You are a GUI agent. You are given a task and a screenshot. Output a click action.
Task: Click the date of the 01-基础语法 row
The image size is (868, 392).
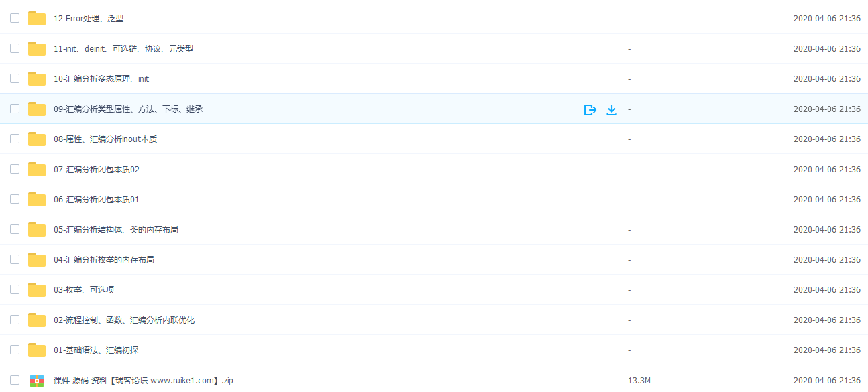point(827,350)
